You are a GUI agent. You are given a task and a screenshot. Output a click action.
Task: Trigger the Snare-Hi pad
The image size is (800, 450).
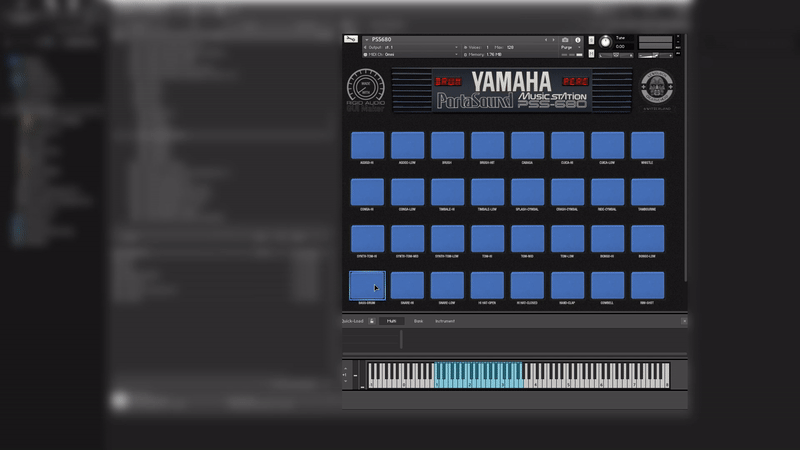tap(407, 285)
